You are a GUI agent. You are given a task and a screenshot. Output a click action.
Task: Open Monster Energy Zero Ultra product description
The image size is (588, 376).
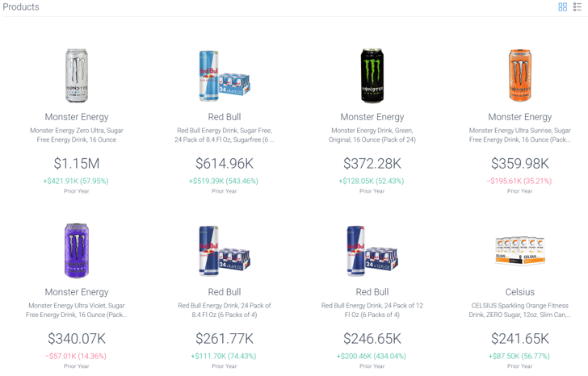(x=77, y=135)
